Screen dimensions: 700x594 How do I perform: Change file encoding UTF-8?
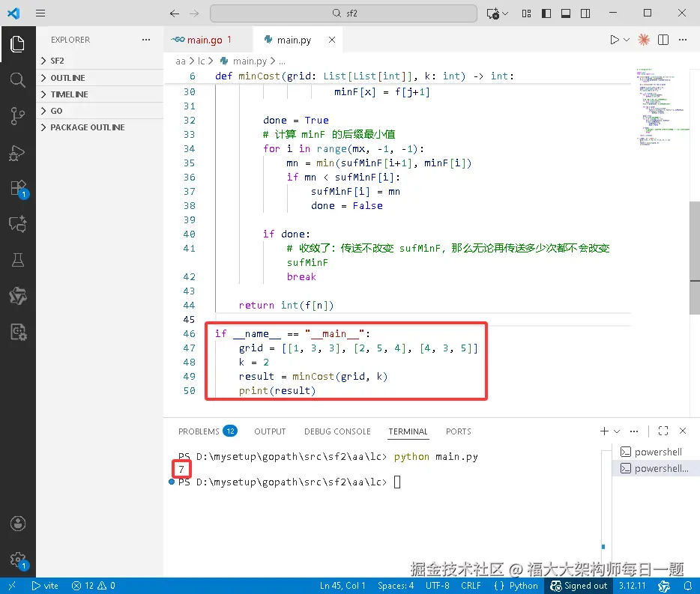point(438,586)
